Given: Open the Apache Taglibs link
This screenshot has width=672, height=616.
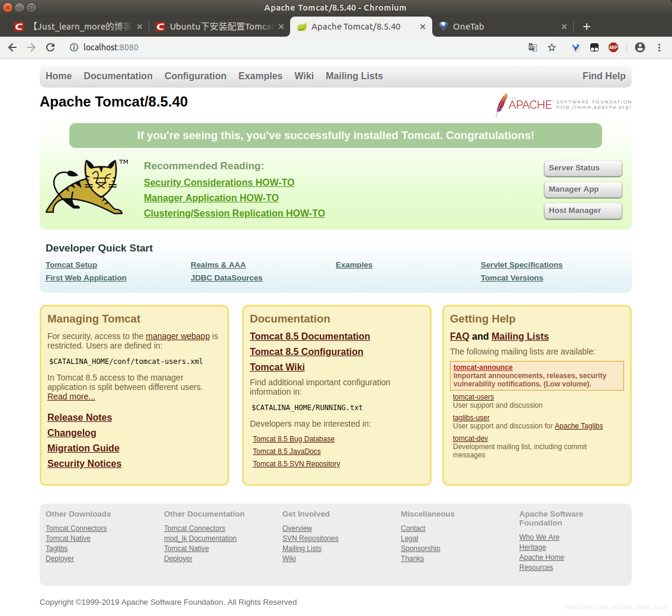Looking at the screenshot, I should tap(578, 426).
